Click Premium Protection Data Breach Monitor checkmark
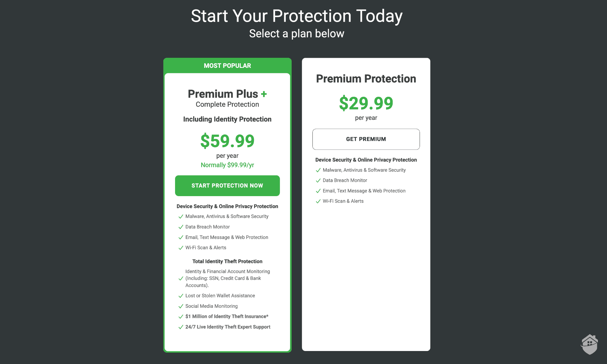 coord(318,181)
